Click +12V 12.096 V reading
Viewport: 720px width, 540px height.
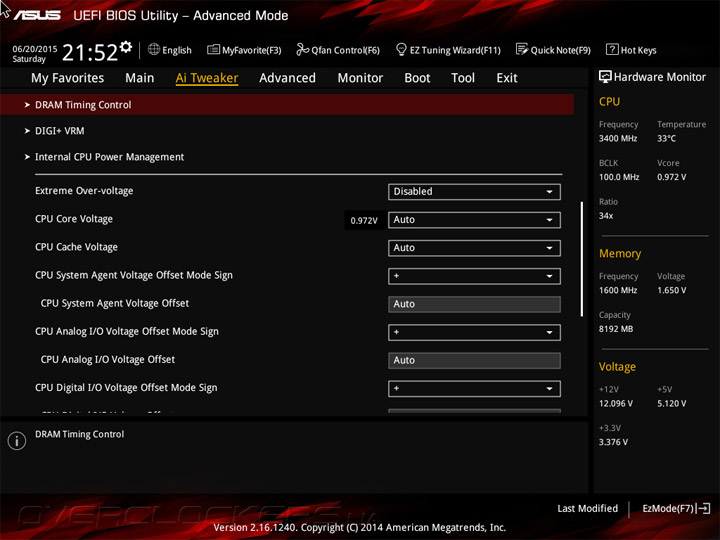616,403
